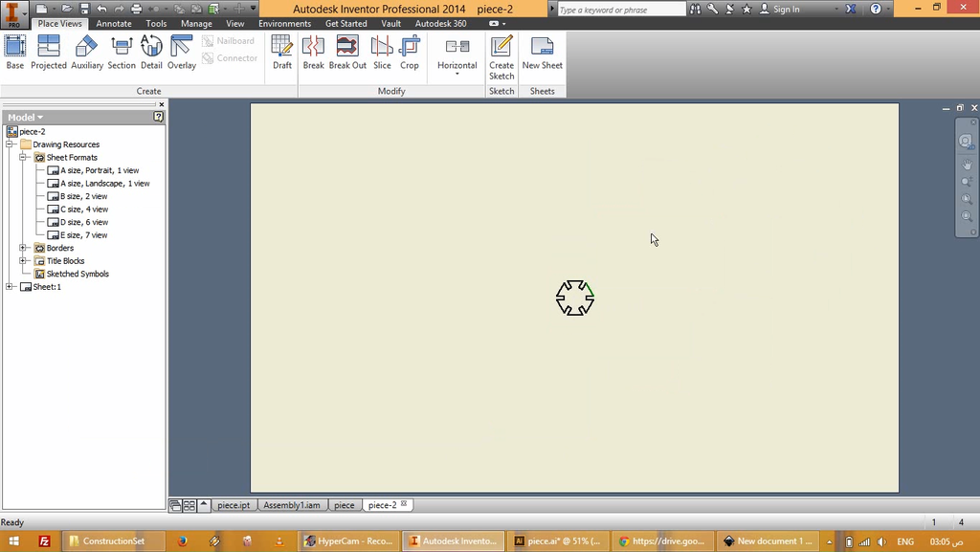The width and height of the screenshot is (980, 552).
Task: Select the Crop tool
Action: 410,52
